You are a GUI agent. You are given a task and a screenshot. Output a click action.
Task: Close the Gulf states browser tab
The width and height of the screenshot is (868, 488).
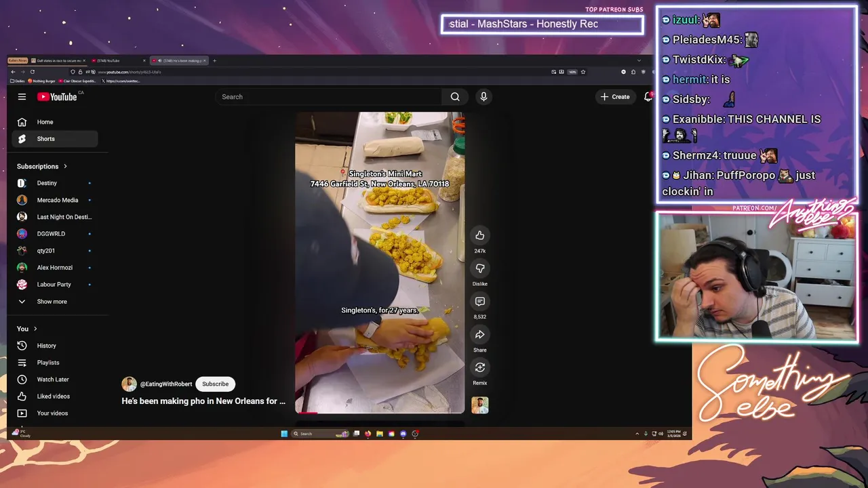click(84, 60)
